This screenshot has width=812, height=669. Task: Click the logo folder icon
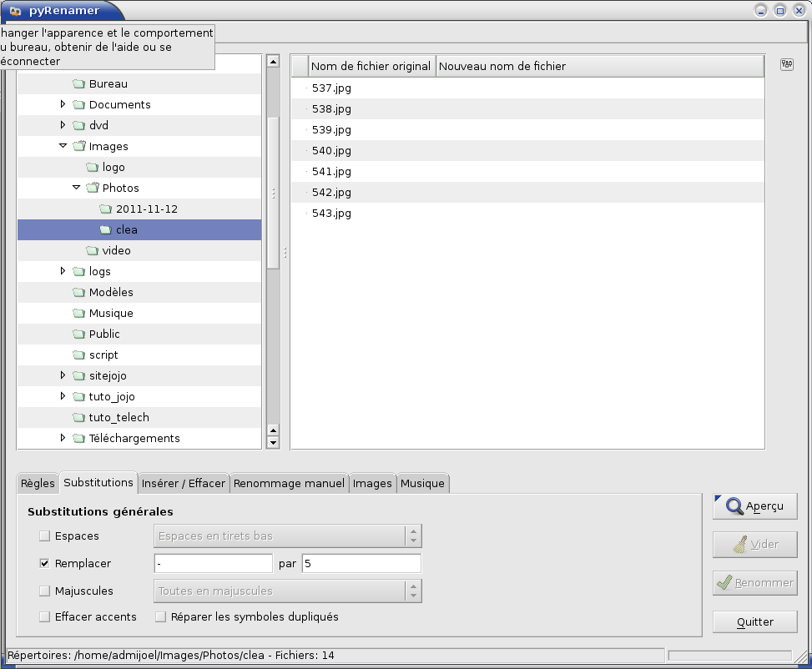pyautogui.click(x=92, y=168)
